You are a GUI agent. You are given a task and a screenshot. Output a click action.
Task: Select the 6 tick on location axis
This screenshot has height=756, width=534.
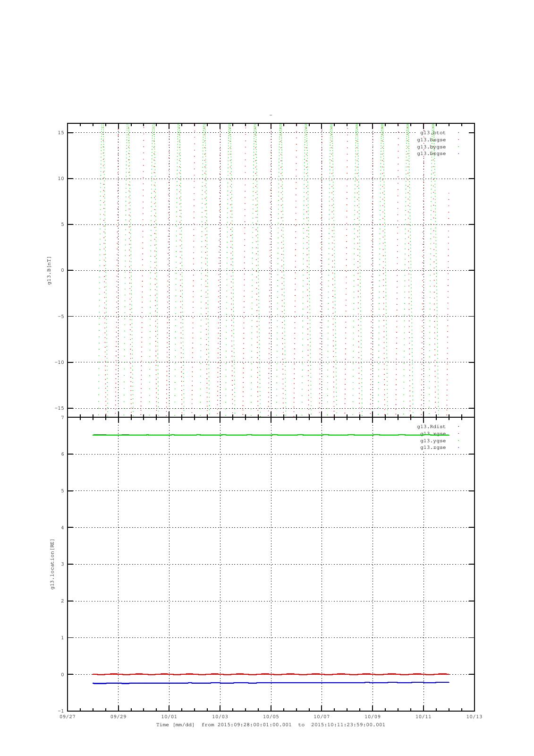click(62, 454)
